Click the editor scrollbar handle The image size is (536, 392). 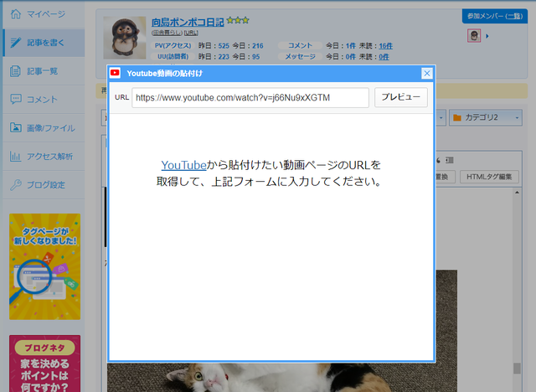tap(517, 368)
